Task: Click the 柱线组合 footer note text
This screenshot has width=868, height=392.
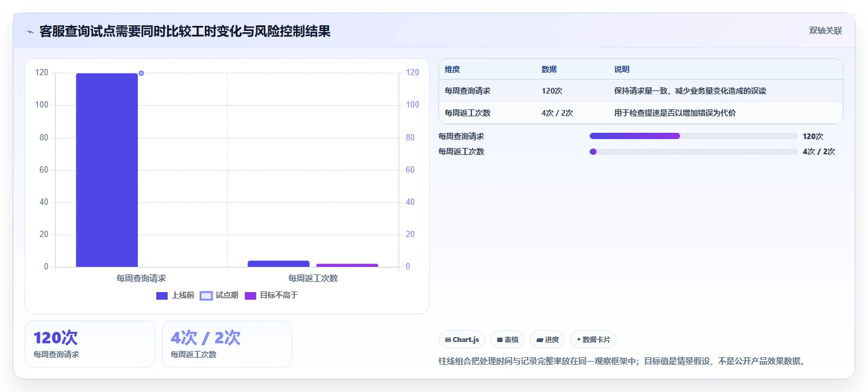Action: click(x=621, y=361)
